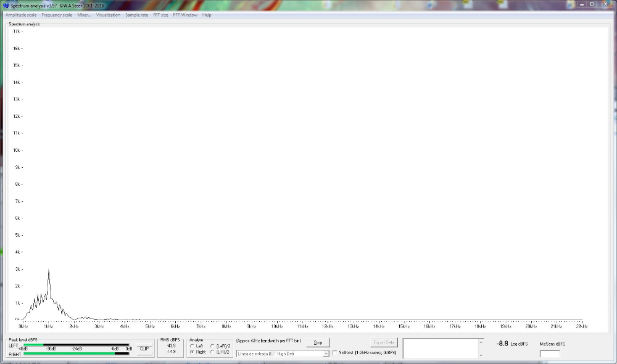617x364 pixels.
Task: Click the RMS dBFS -14.9 value
Action: click(x=171, y=352)
